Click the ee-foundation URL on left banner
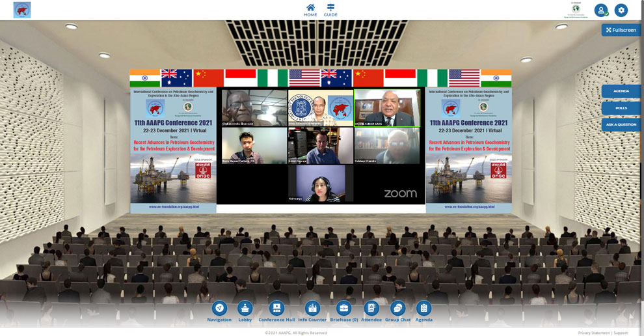Image resolution: width=644 pixels, height=336 pixels. [174, 207]
